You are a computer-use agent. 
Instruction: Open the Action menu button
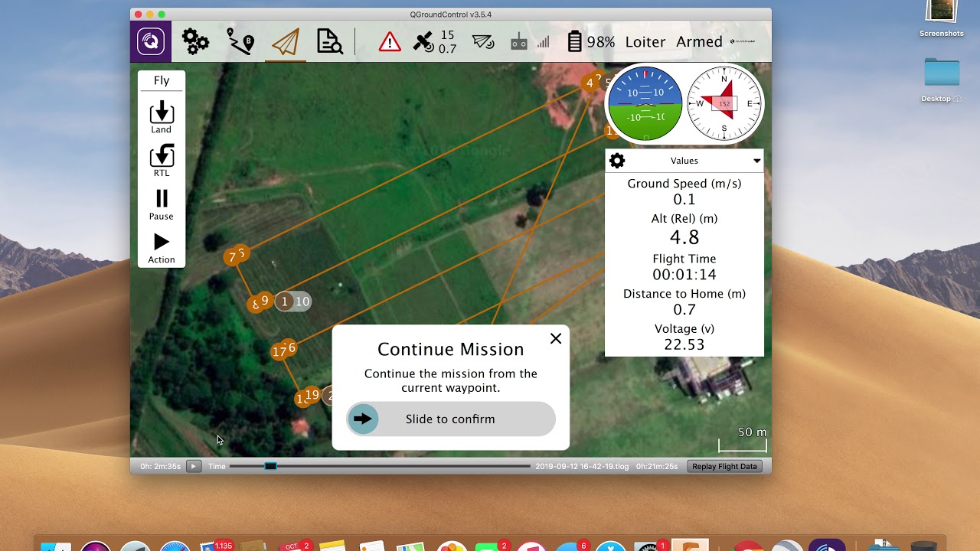[162, 248]
